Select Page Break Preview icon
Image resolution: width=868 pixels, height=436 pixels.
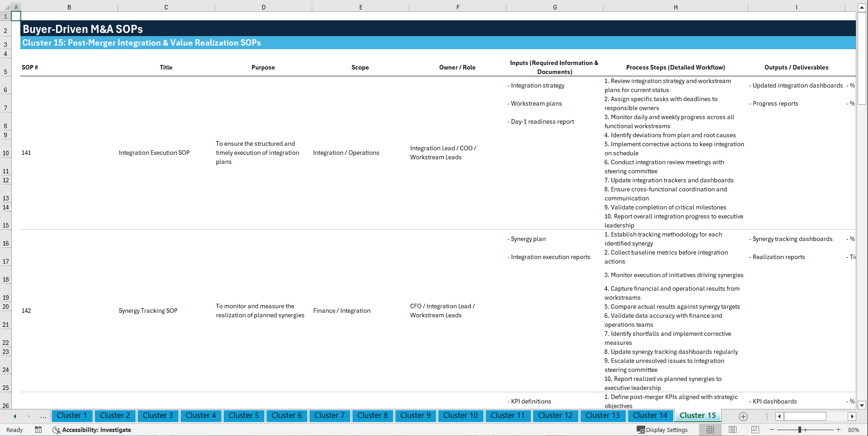click(x=754, y=430)
